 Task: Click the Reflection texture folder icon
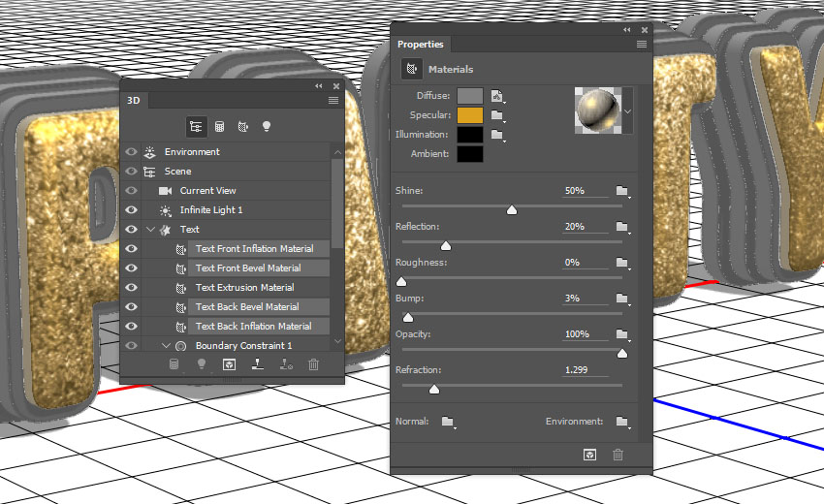coord(621,227)
